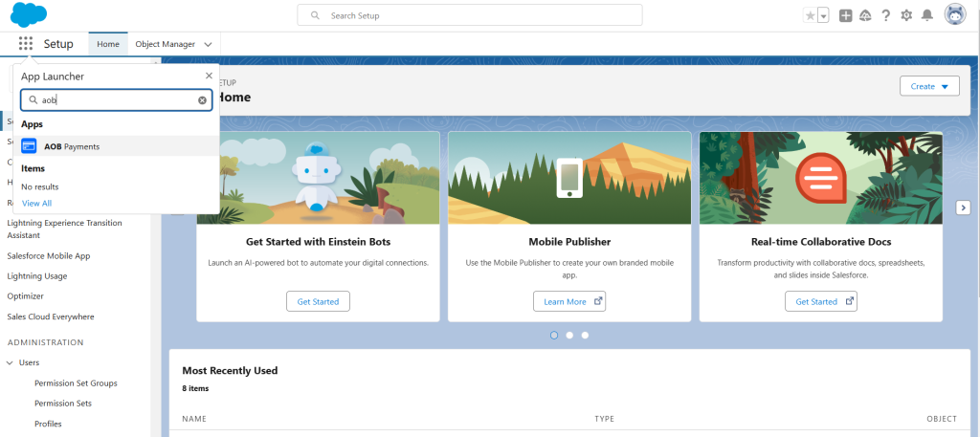The height and width of the screenshot is (437, 980).
Task: Open the favorites list dropdown arrow
Action: [x=823, y=16]
